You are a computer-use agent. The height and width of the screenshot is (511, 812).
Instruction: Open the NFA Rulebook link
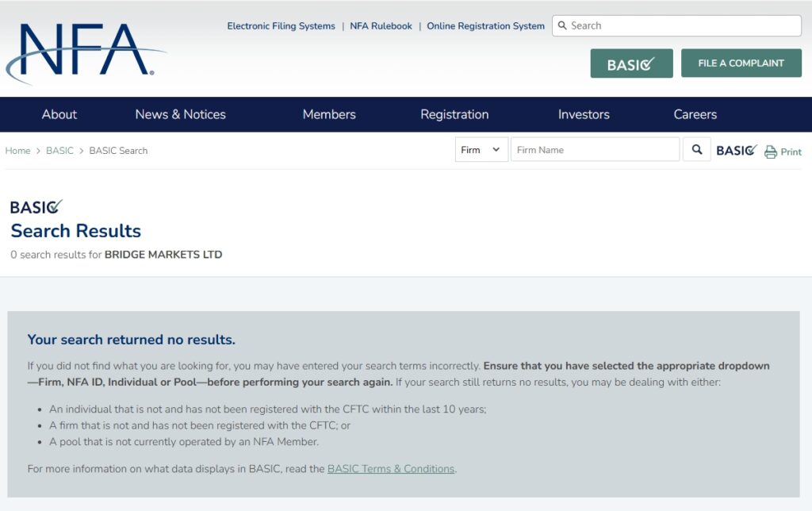tap(381, 26)
